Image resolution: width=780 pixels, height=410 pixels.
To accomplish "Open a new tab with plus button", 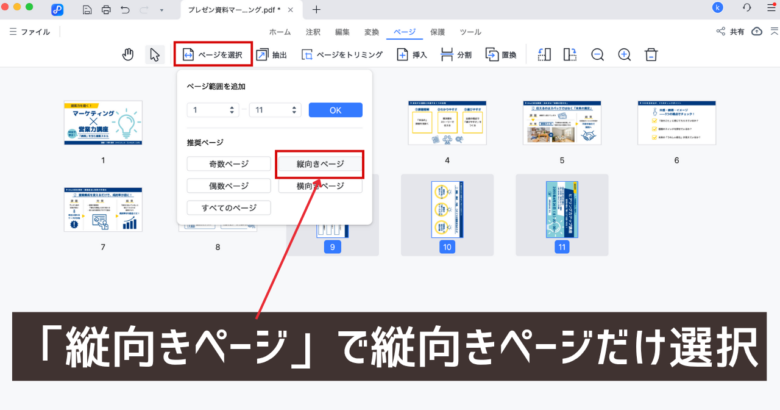I will 317,9.
